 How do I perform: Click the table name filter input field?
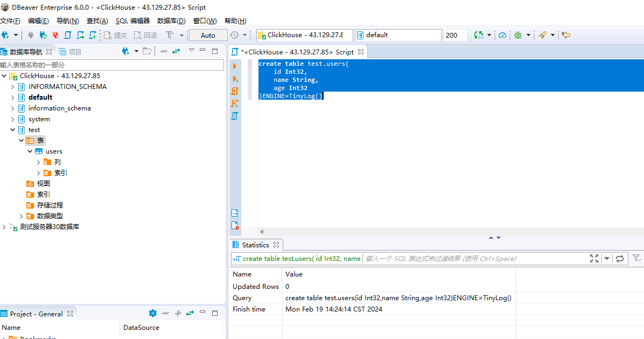pyautogui.click(x=111, y=65)
